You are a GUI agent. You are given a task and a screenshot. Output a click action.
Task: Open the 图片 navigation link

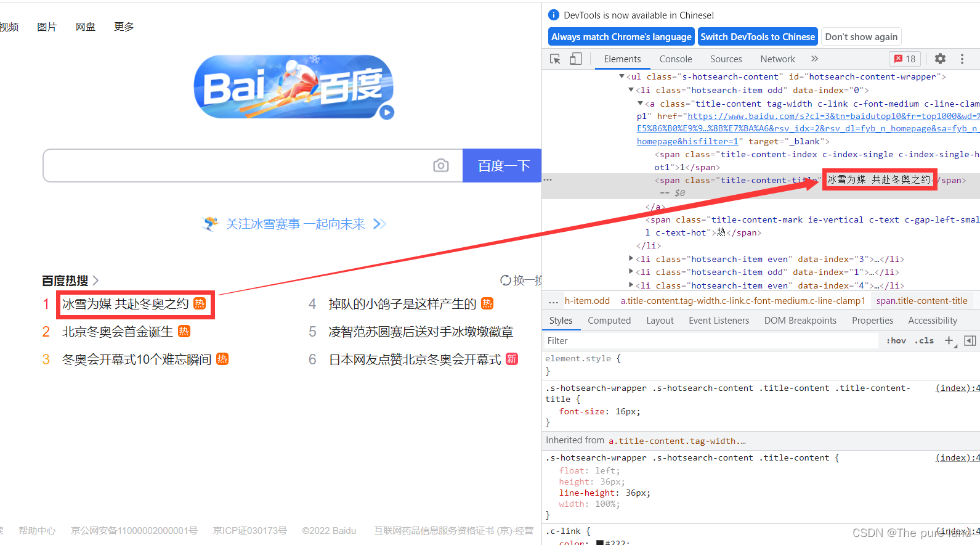click(47, 27)
